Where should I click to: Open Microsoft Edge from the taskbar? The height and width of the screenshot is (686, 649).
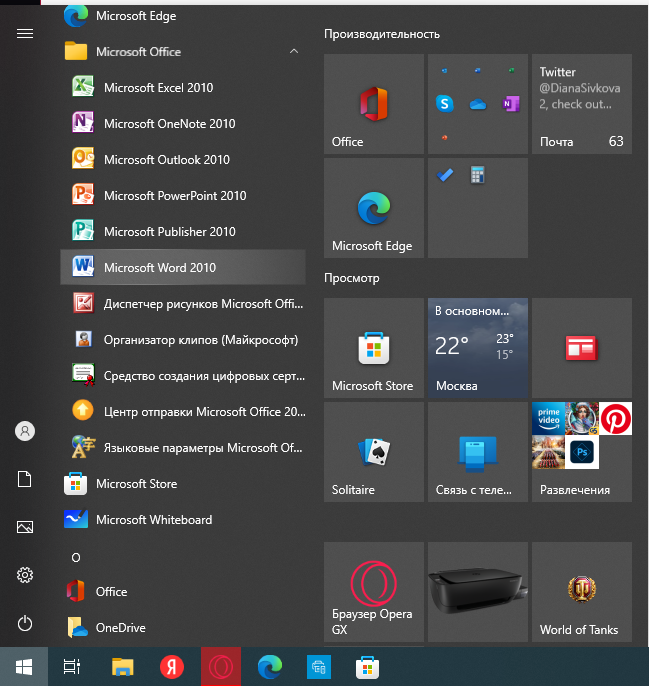pyautogui.click(x=270, y=667)
